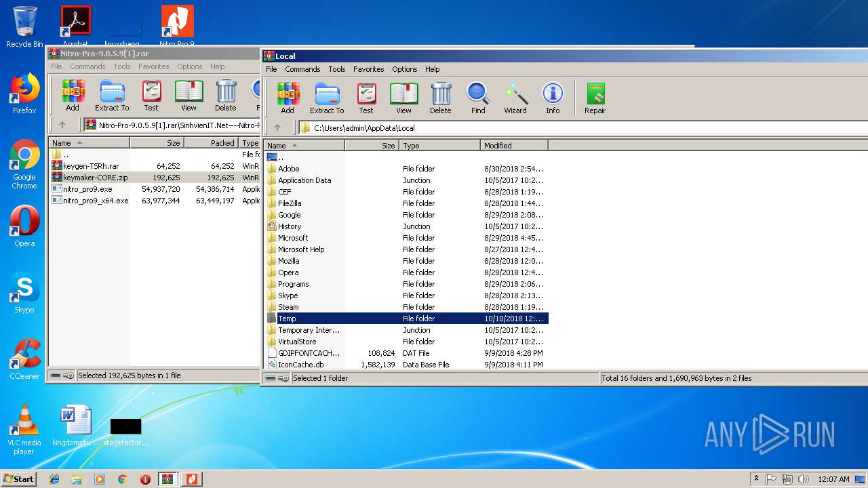Select CCleaner desktop shortcut
Image resolution: width=868 pixels, height=488 pixels.
tap(24, 359)
